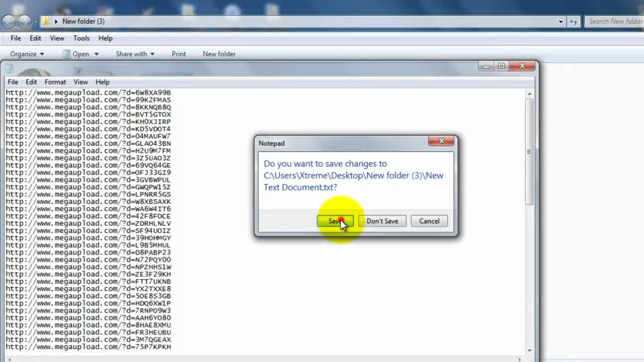The width and height of the screenshot is (644, 362).
Task: Click the Explorer Back arrow
Action: tap(9, 21)
